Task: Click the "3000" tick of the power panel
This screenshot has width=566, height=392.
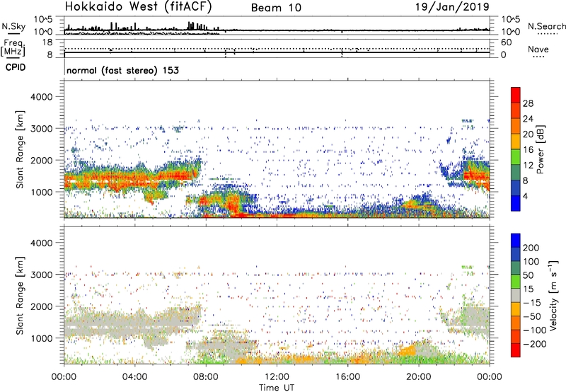Action: 42,129
